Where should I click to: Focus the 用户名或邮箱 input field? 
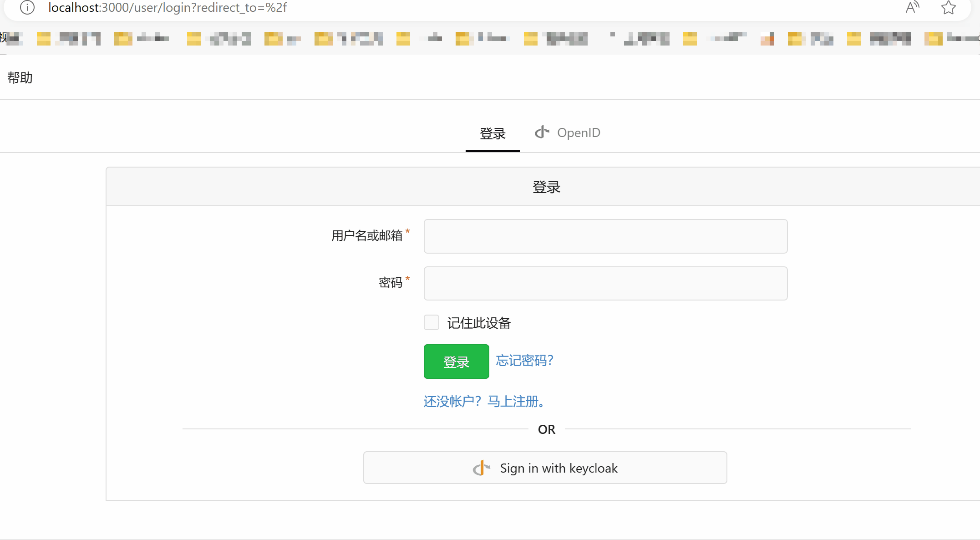(x=605, y=236)
